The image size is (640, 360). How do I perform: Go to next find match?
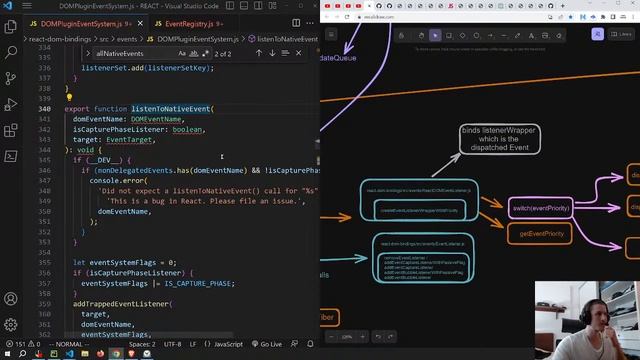(x=272, y=53)
